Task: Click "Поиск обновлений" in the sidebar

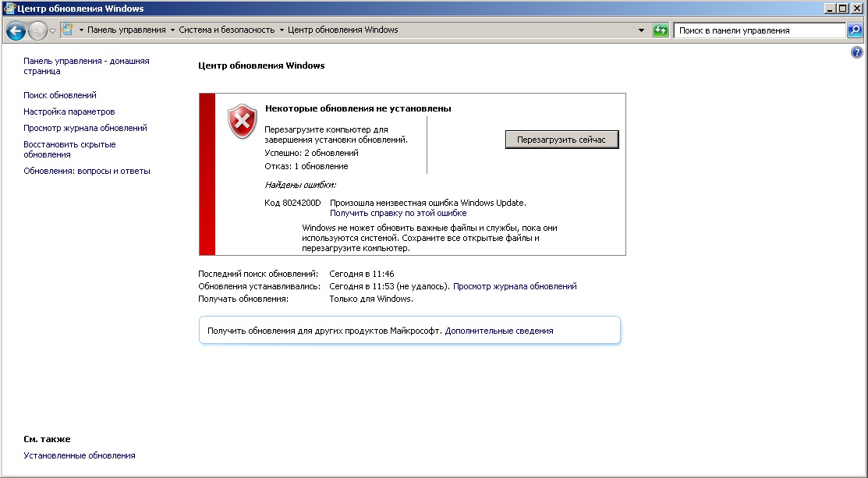Action: pos(60,95)
